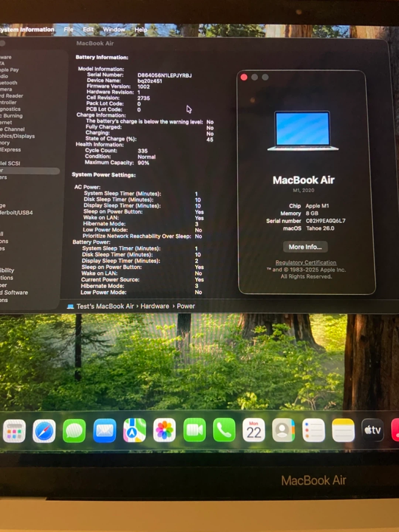
Task: Click Power in the path bar
Action: click(x=186, y=306)
